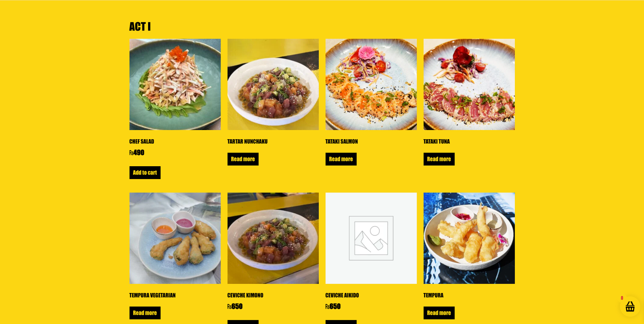This screenshot has height=324, width=644.
Task: Read more about Tartar Nunchaku
Action: tap(243, 159)
